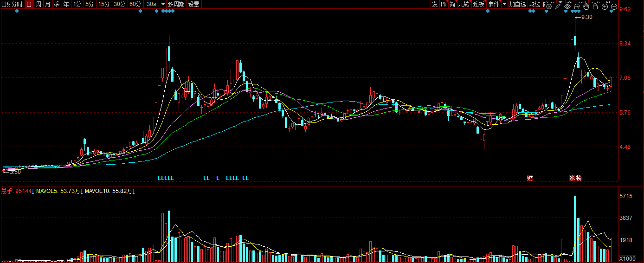Viewport: 644px width, 263px height.
Task: Switch to the 15分 minute chart
Action: (x=104, y=4)
